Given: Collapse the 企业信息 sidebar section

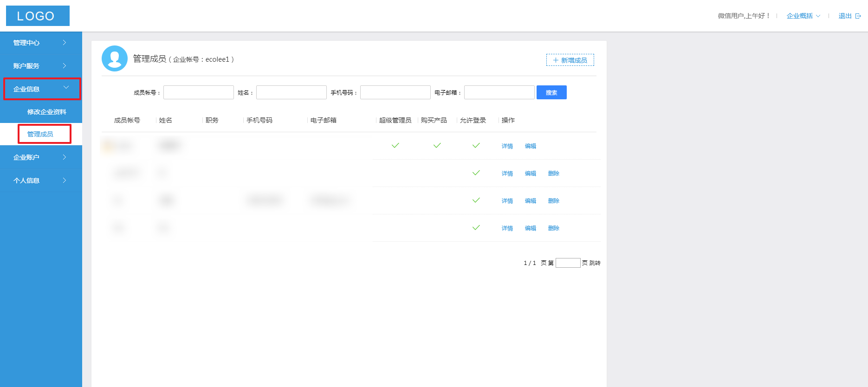Looking at the screenshot, I should (x=42, y=89).
